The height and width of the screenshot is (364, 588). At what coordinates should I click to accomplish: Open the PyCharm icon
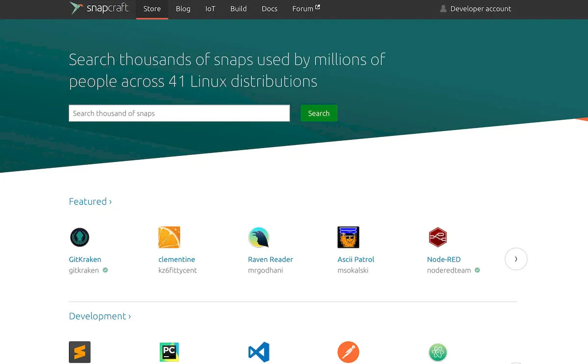click(x=169, y=352)
